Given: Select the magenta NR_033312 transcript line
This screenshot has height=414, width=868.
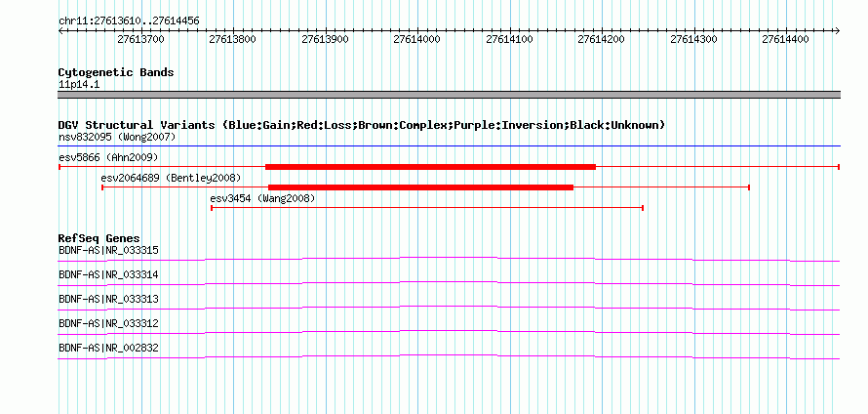Looking at the screenshot, I should pos(449,333).
